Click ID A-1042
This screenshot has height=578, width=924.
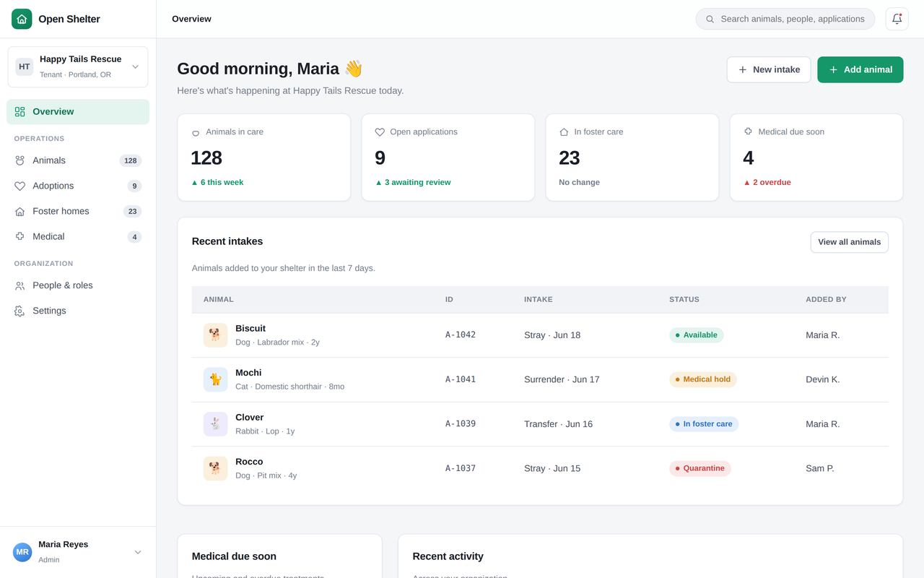tap(461, 335)
